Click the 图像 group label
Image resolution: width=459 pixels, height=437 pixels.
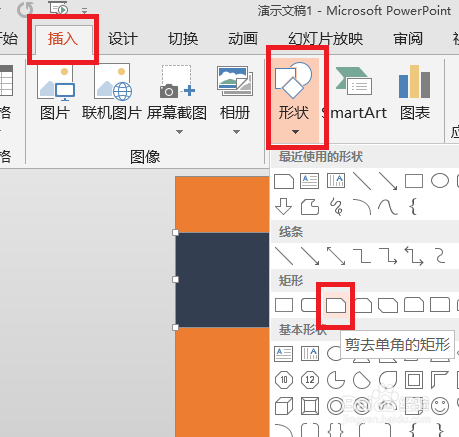[x=145, y=156]
